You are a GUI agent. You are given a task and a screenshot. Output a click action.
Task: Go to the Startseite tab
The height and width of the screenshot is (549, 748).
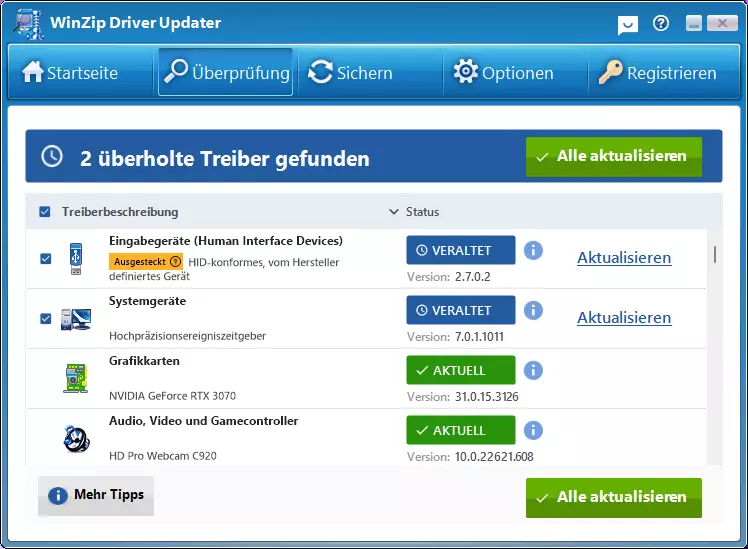pyautogui.click(x=81, y=73)
